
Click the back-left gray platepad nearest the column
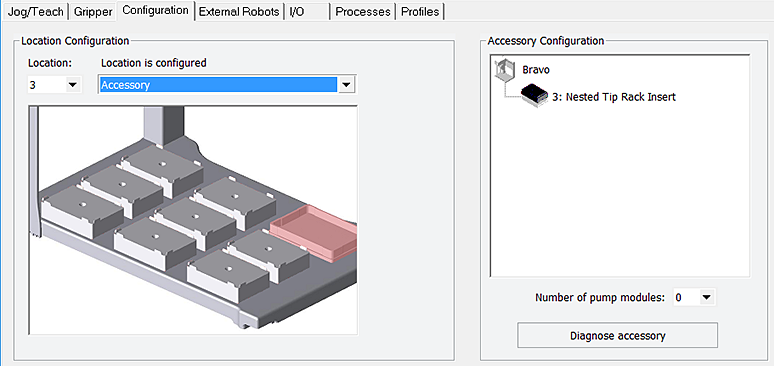click(x=162, y=170)
